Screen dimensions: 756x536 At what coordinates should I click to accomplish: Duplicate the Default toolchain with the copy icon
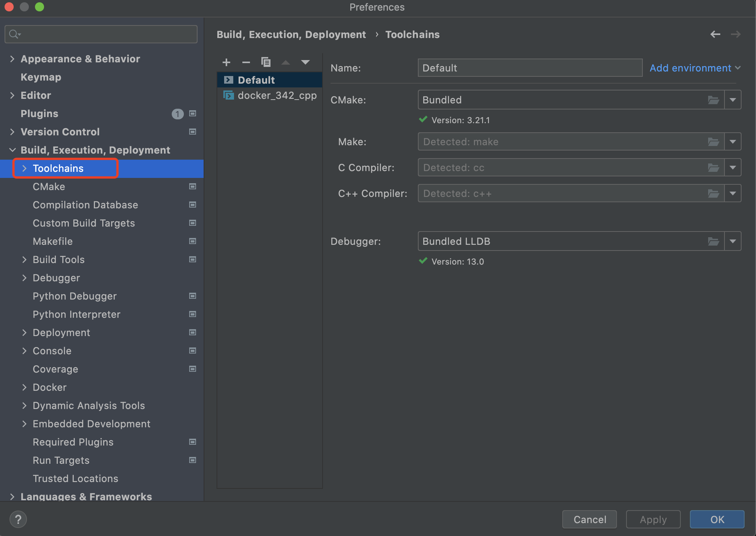pyautogui.click(x=266, y=62)
